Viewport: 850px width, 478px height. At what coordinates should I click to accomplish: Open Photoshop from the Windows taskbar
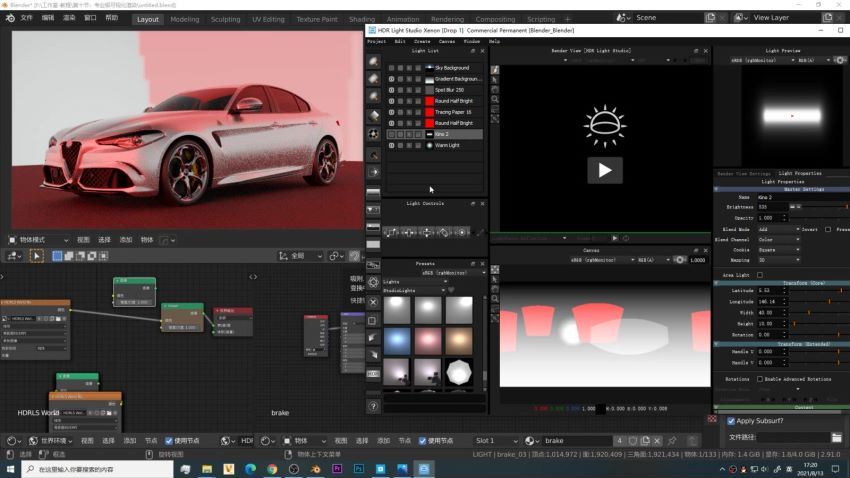358,469
